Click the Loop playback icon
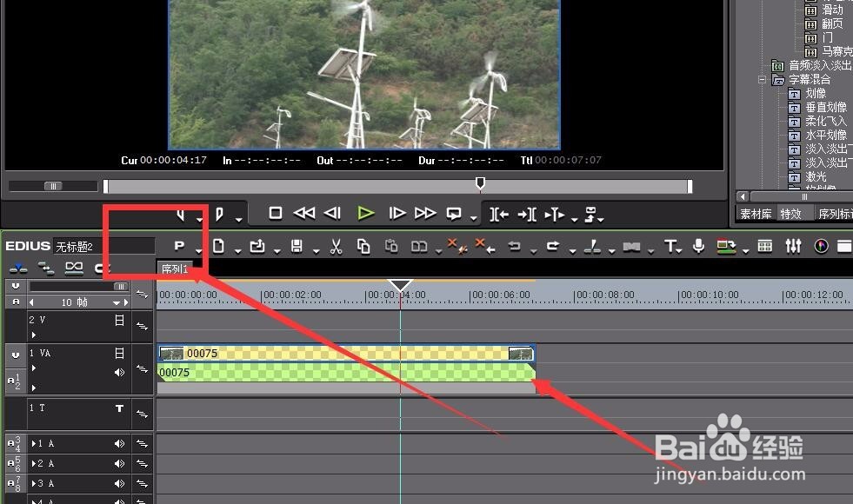 (454, 214)
